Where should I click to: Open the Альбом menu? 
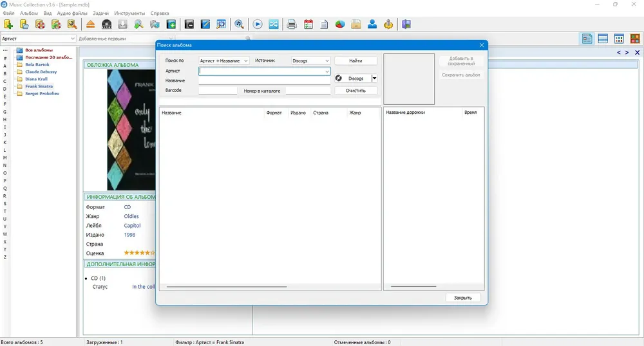[x=29, y=13]
